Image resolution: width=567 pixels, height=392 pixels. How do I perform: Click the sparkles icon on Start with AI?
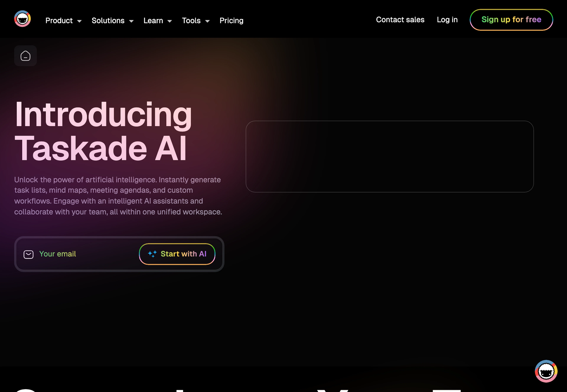pos(152,254)
